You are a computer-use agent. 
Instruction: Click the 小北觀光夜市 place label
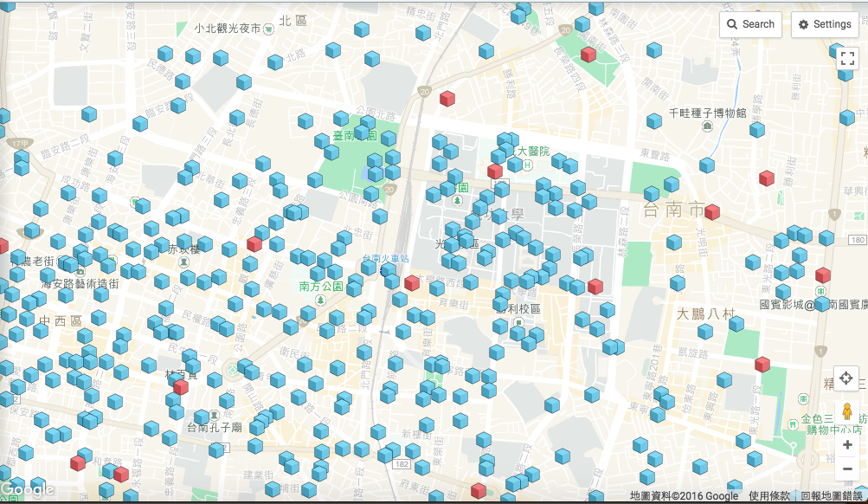(228, 28)
